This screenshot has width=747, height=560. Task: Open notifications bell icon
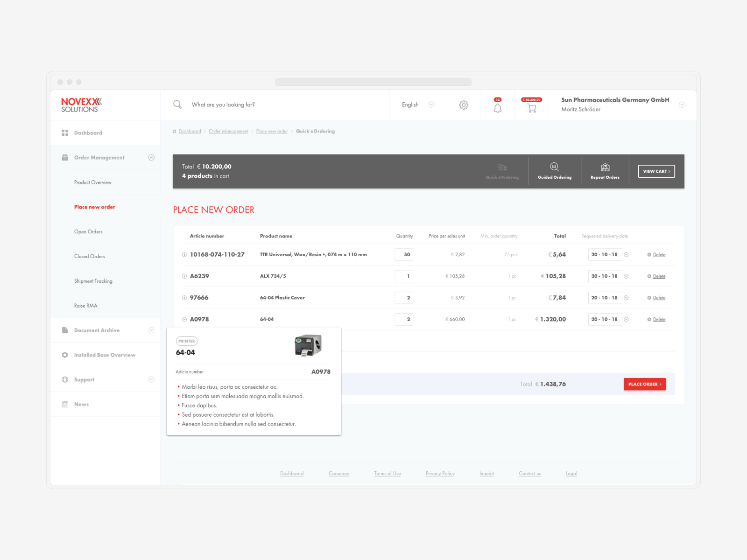tap(498, 108)
